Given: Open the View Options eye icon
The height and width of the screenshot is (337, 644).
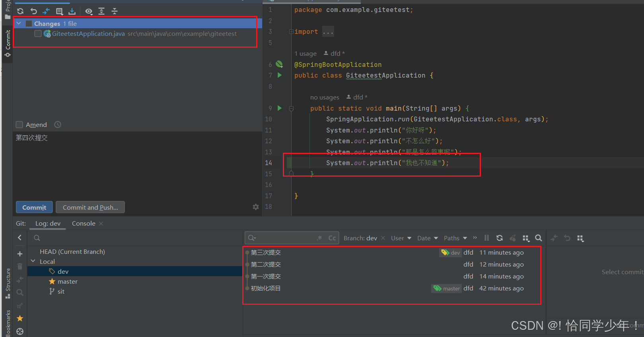Looking at the screenshot, I should (x=89, y=11).
